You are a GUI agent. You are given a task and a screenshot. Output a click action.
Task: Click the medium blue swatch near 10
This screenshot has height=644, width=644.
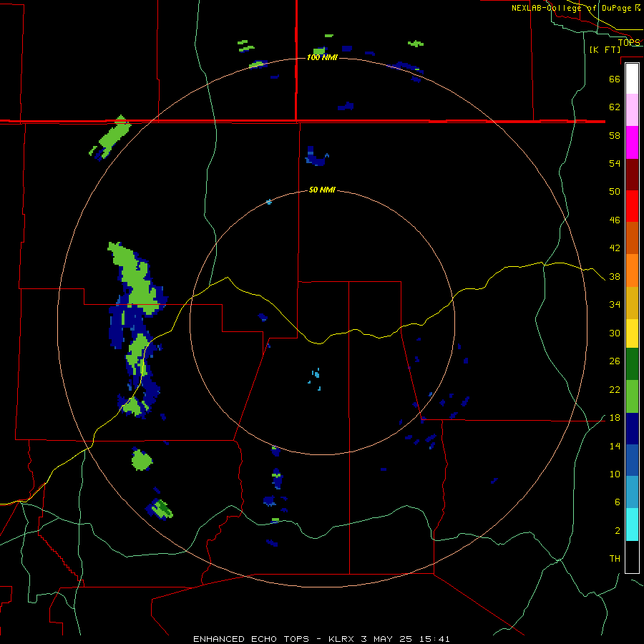click(x=632, y=460)
